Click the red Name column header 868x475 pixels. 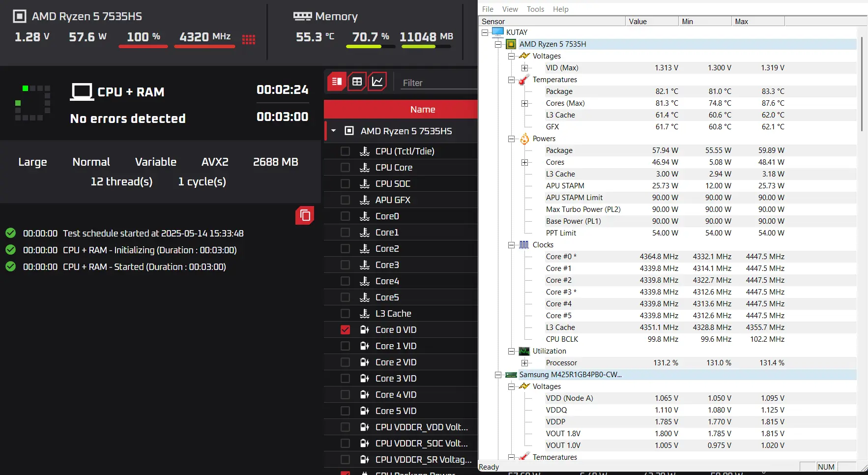coord(401,109)
